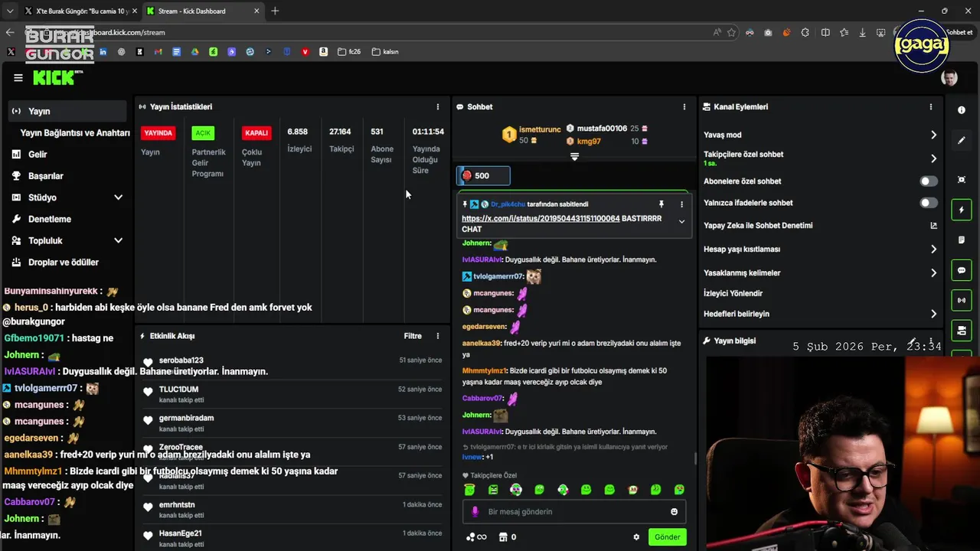Open Kanal Eylemleri three-dot menu
980x551 pixels.
click(931, 107)
